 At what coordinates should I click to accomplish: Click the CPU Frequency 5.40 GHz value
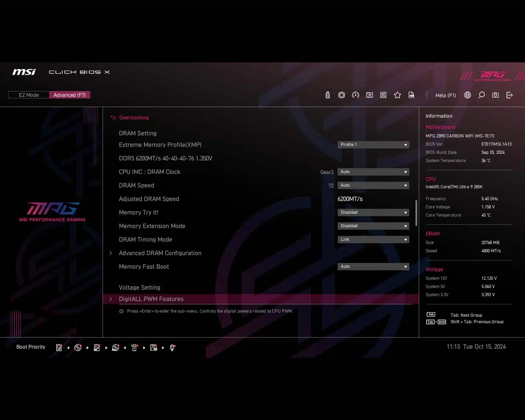tap(490, 199)
